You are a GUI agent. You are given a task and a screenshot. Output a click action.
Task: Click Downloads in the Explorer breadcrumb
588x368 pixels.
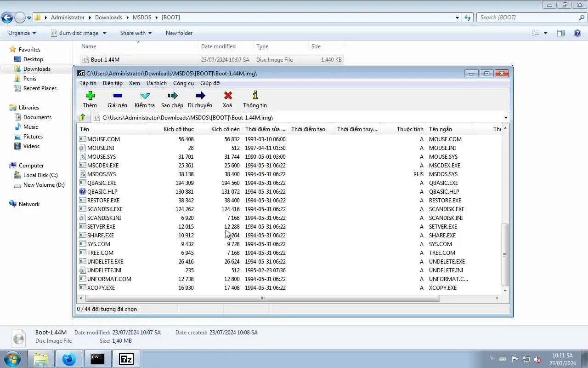108,17
